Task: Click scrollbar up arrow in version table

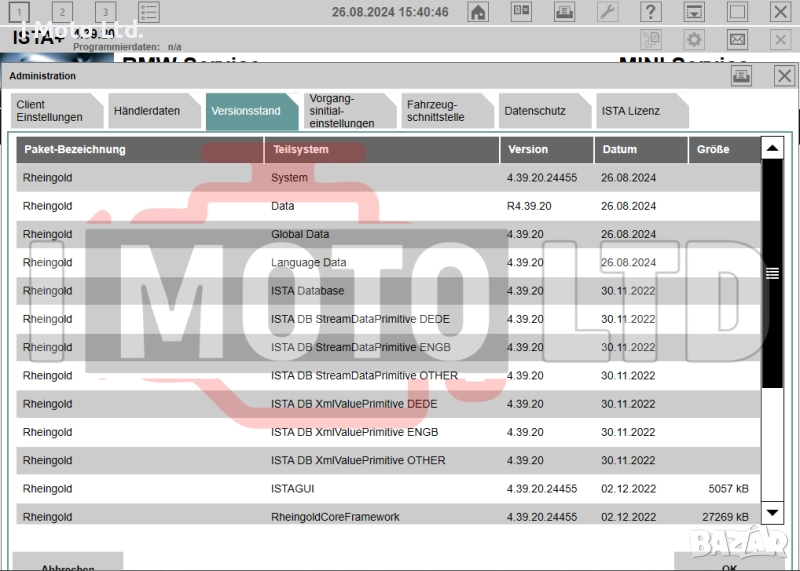Action: click(772, 149)
